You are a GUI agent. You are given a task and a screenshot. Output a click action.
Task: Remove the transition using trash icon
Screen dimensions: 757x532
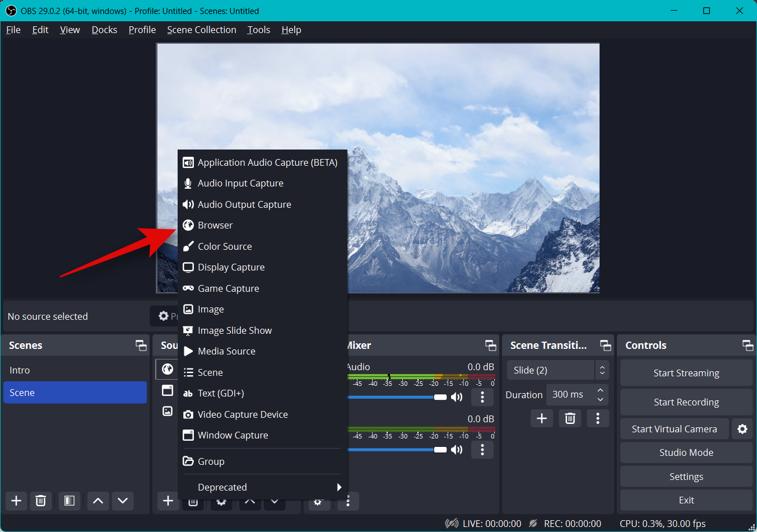point(570,418)
